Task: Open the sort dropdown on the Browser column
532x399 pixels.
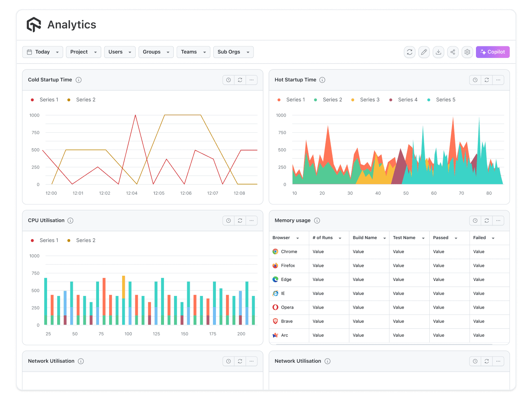Action: (x=298, y=238)
